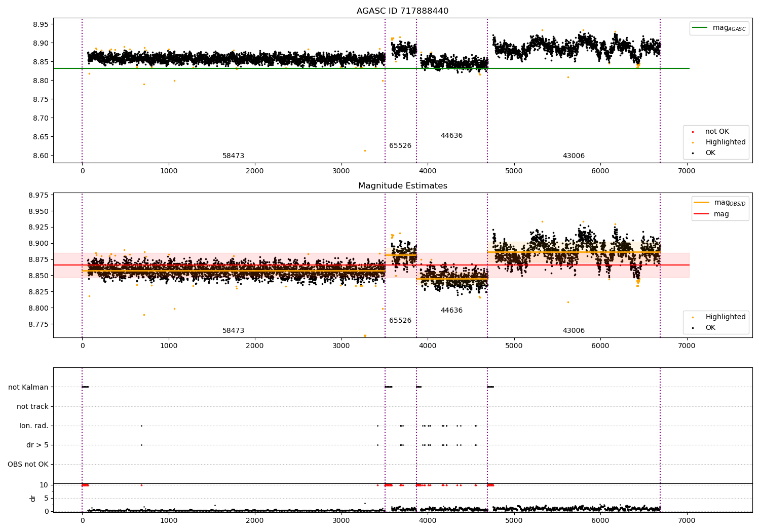Select the 'Magnitude Estimates' subplot title
This screenshot has width=760, height=532.
pos(402,186)
